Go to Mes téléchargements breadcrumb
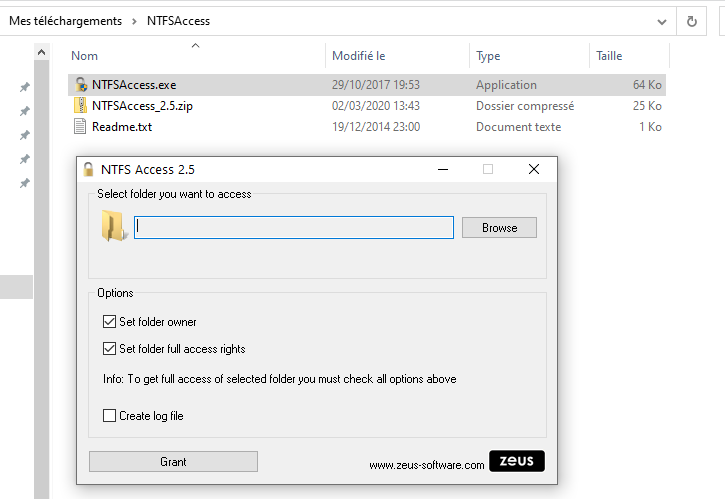The width and height of the screenshot is (725, 499). click(x=66, y=21)
